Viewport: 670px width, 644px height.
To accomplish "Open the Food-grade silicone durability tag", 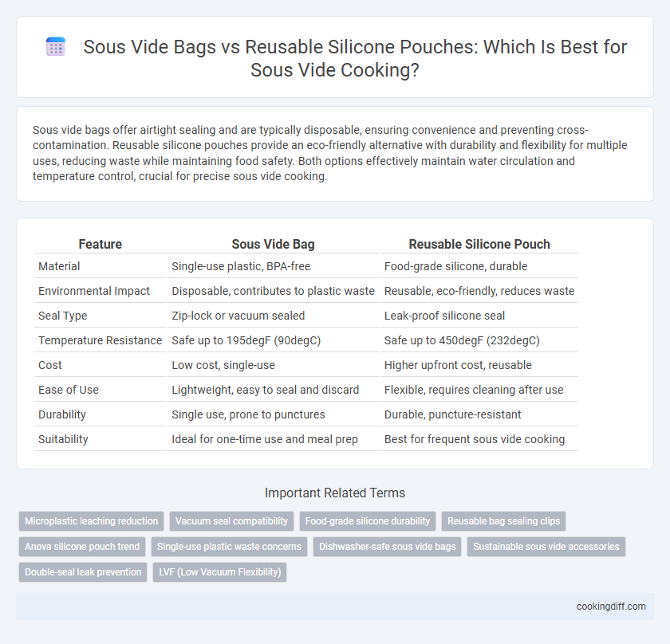I will click(x=368, y=521).
